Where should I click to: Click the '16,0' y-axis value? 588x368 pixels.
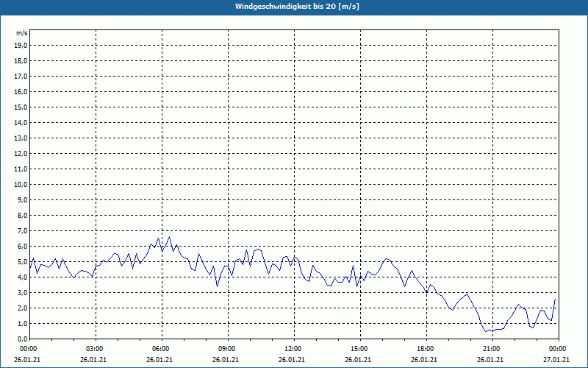point(21,91)
